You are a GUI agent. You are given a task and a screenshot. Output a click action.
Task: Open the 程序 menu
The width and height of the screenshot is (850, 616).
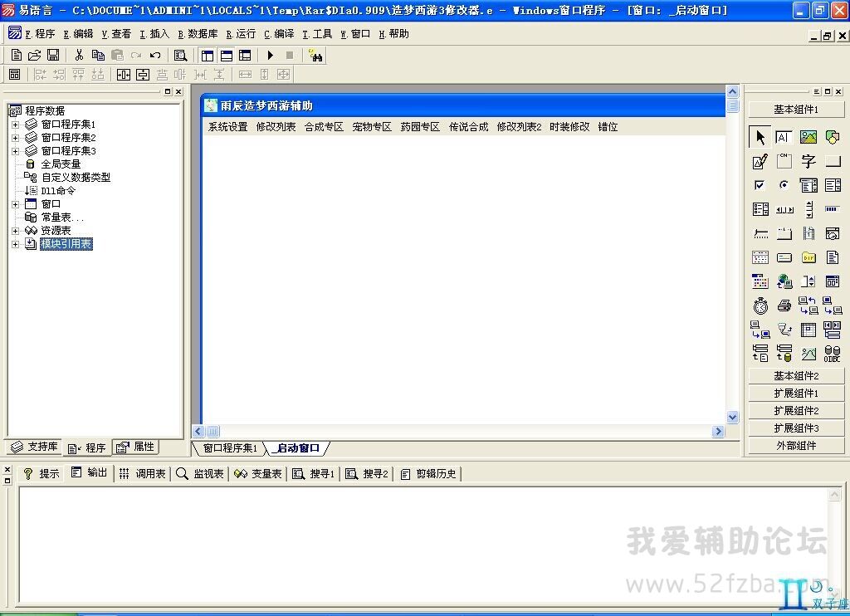[x=40, y=34]
